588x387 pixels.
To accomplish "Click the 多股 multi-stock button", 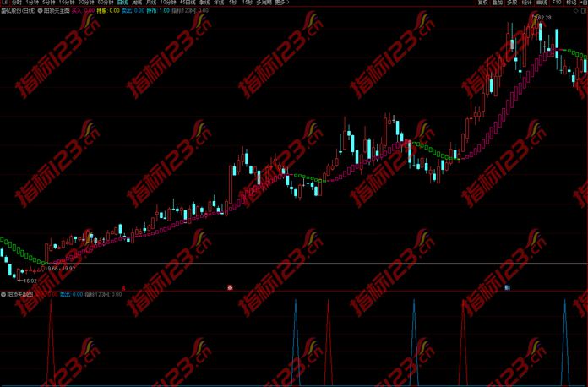I will point(512,3).
